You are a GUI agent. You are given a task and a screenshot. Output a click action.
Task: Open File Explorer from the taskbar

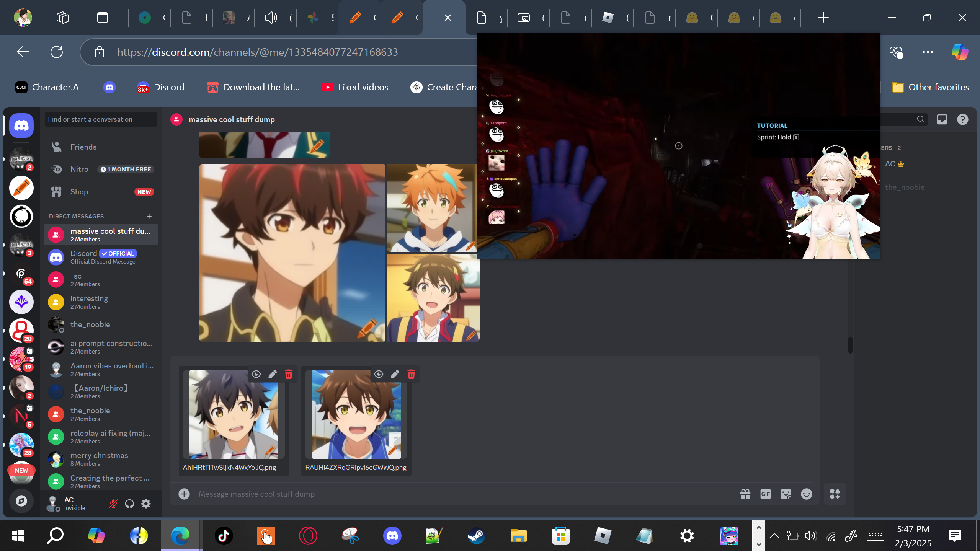[x=518, y=536]
